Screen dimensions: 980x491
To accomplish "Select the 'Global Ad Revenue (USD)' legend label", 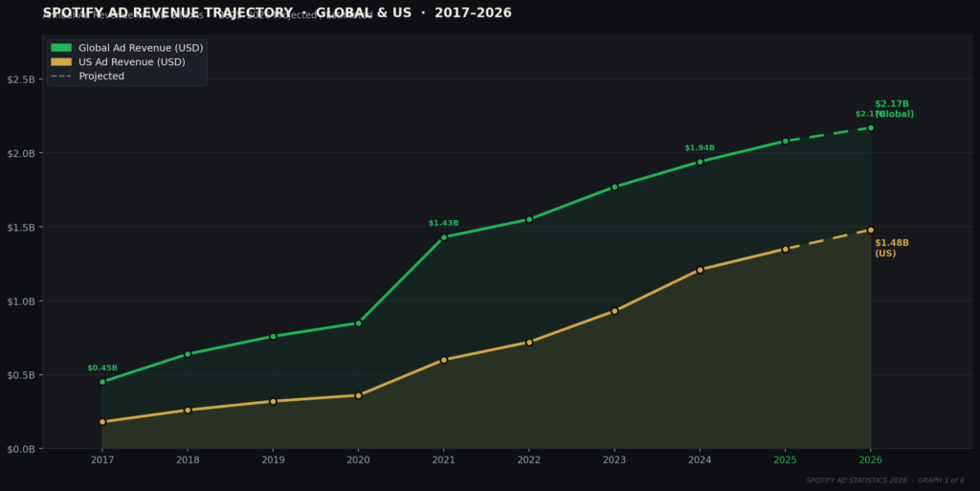I will click(141, 48).
